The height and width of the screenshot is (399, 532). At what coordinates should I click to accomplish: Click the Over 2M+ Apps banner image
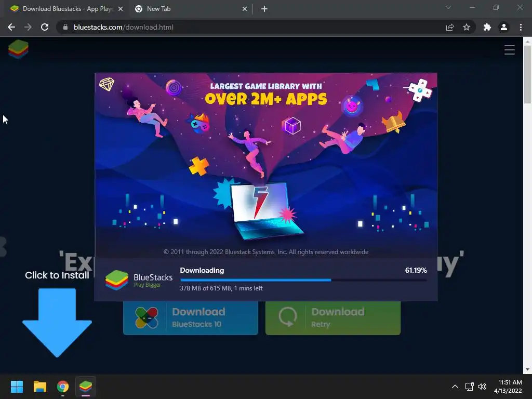(266, 165)
